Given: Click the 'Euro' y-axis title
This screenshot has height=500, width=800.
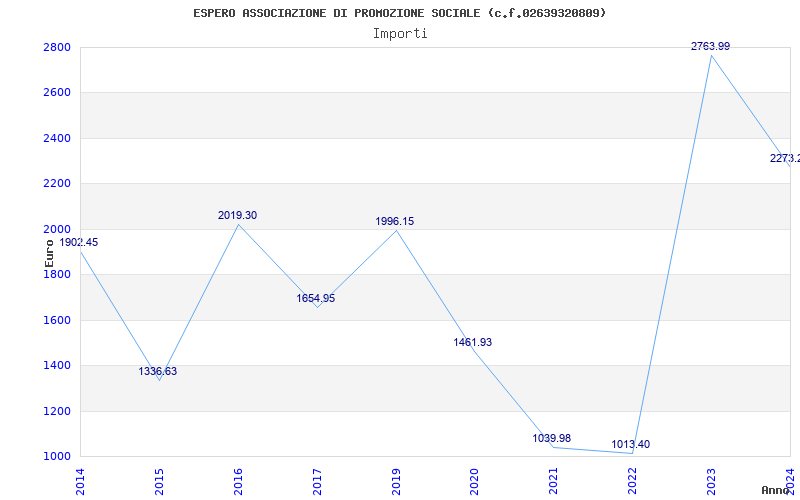Looking at the screenshot, I should tap(49, 254).
